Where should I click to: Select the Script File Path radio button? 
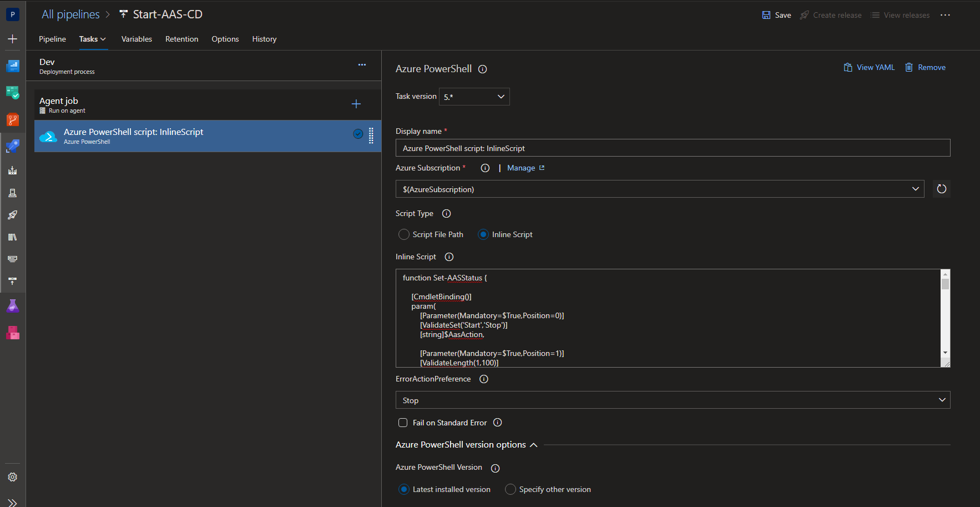click(404, 234)
